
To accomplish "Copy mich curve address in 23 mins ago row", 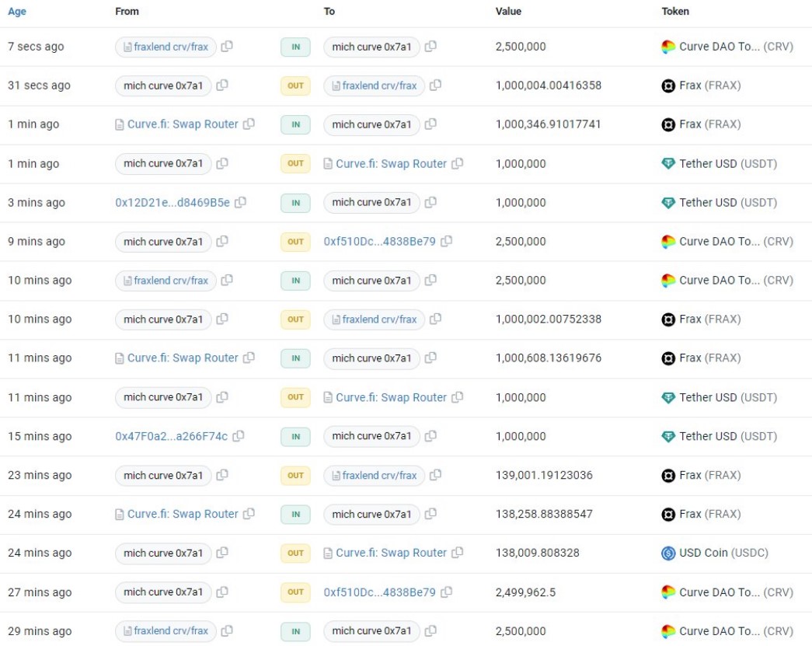I will tap(222, 475).
